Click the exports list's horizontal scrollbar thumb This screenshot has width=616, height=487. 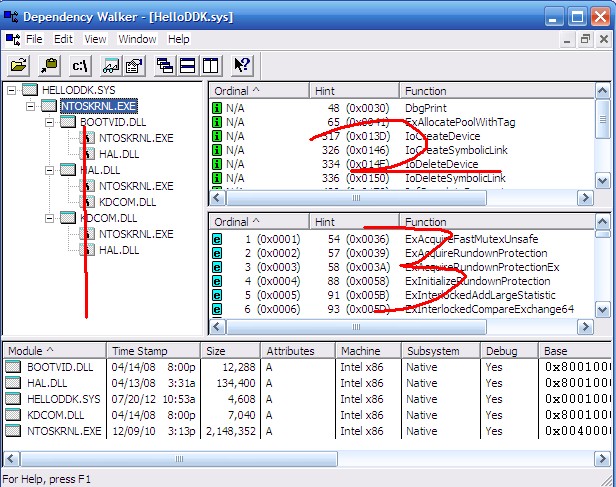(x=356, y=327)
